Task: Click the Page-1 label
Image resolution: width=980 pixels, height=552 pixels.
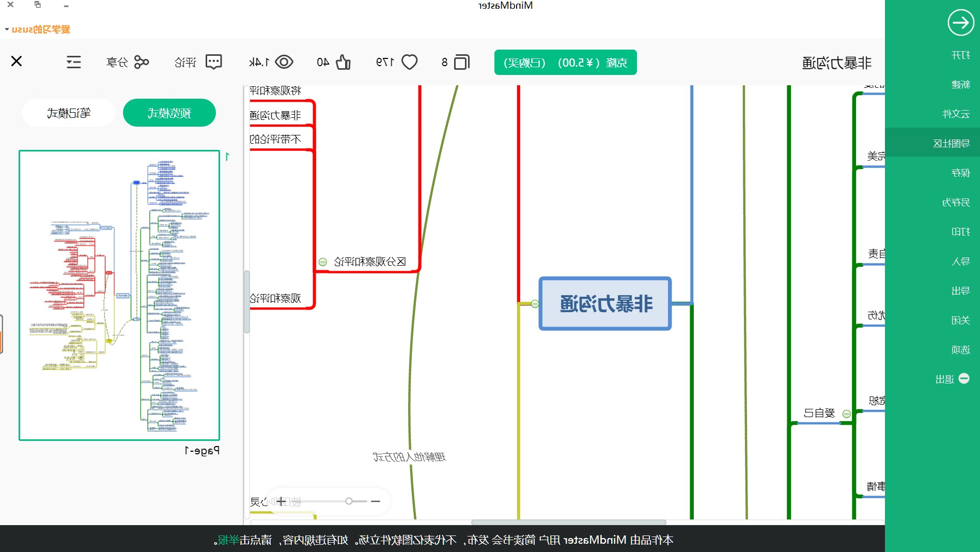Action: point(202,450)
